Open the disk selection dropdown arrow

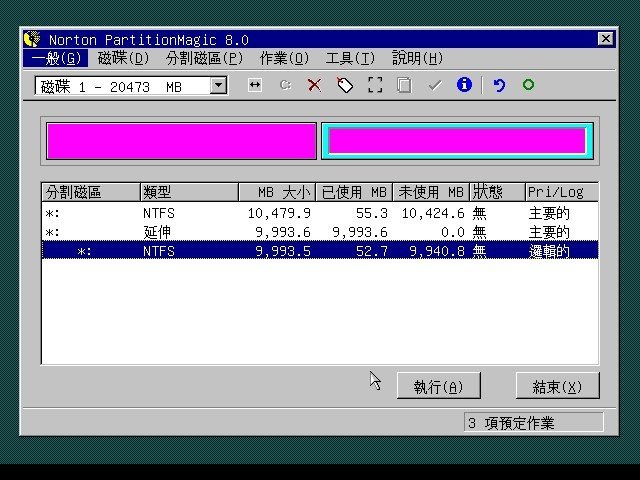(219, 86)
